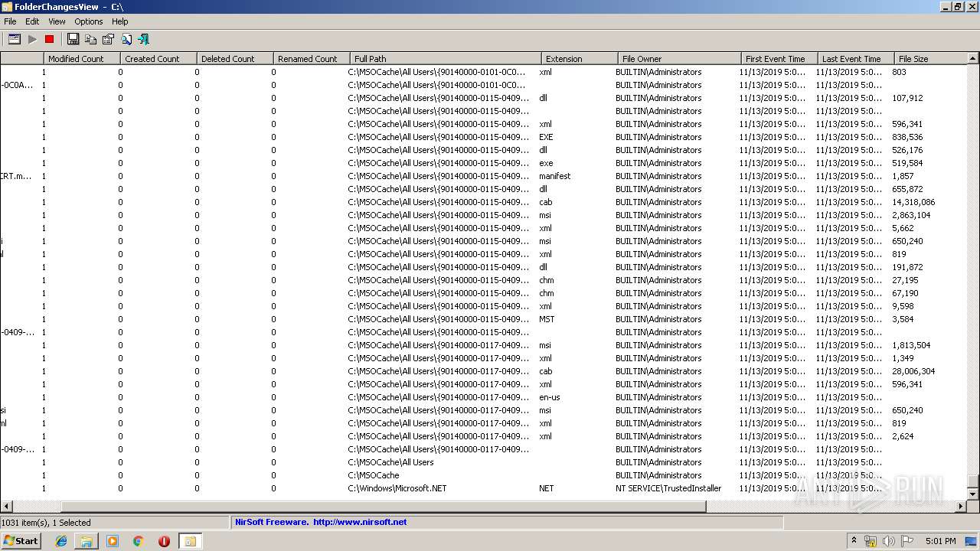This screenshot has height=551, width=980.
Task: Open Find using the magnifier icon
Action: tap(126, 39)
